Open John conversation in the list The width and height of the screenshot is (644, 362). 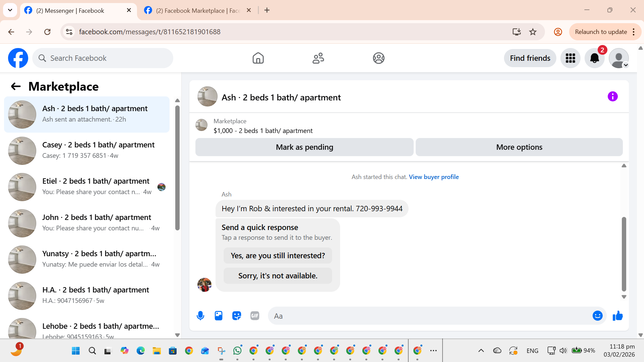(87, 223)
